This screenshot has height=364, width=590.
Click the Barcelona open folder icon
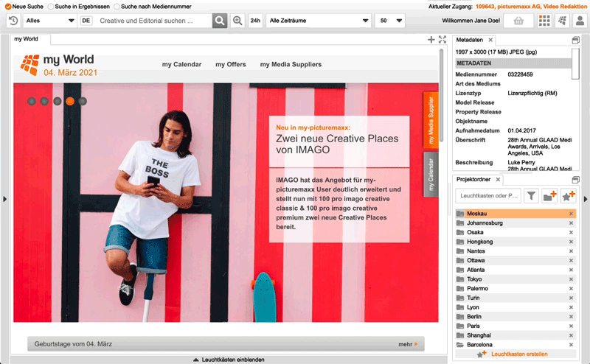[459, 345]
